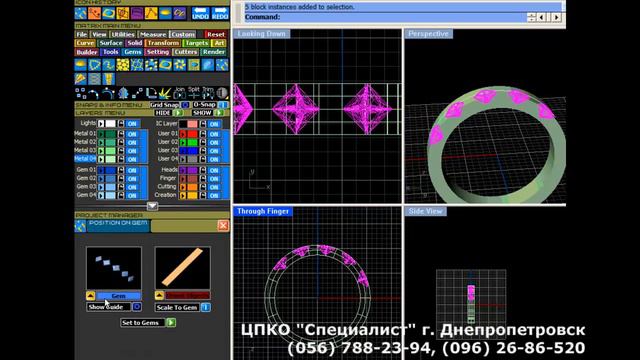Screen dimensions: 640x360
Task: Turn off the Lights layer ON switch
Action: [132, 124]
